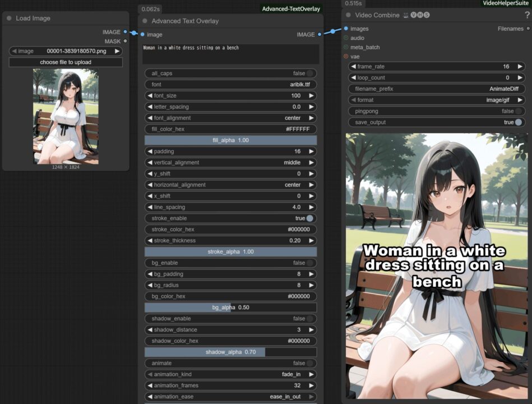
Task: Increase x_shift with right arrow
Action: click(311, 196)
